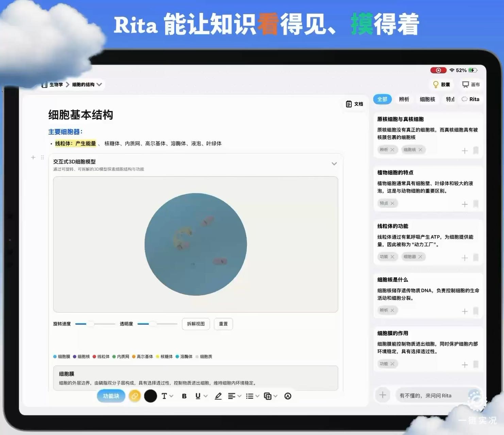Click the circled A icon
Screen dimensions: 504x435
(288, 396)
